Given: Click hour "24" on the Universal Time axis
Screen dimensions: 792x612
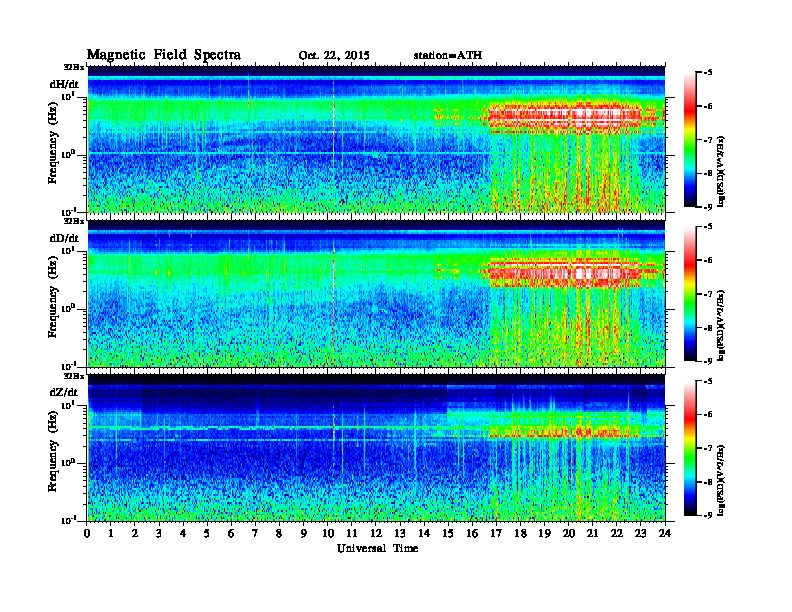Looking at the screenshot, I should click(x=665, y=533).
